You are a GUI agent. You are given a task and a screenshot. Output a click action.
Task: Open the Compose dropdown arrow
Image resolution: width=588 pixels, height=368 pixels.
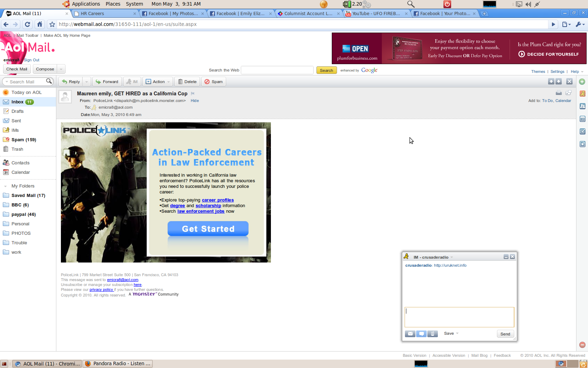coord(61,69)
